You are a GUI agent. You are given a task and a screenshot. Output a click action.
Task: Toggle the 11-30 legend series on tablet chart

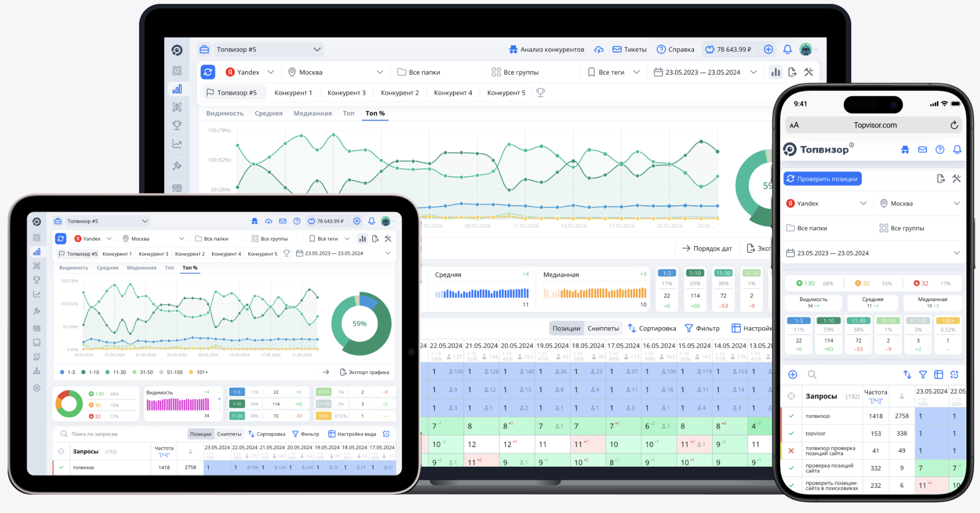point(116,372)
